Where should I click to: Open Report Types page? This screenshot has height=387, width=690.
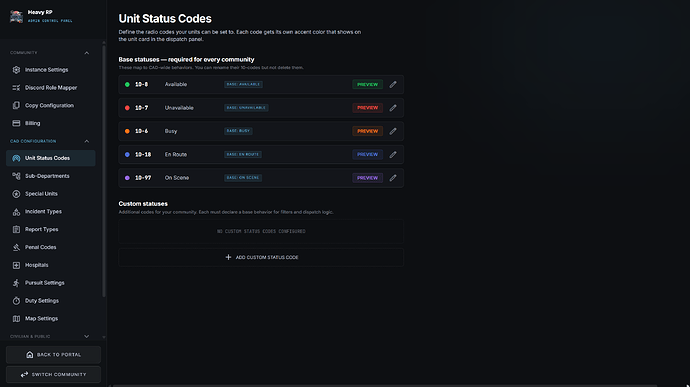click(x=51, y=229)
